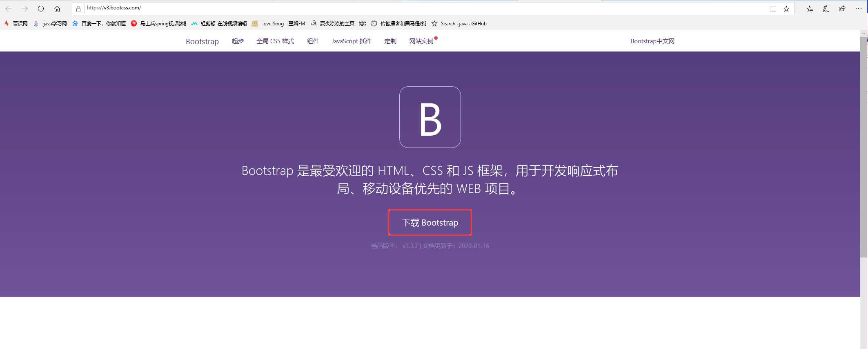The width and height of the screenshot is (868, 349).
Task: Add page to favorites with star icon
Action: (786, 9)
